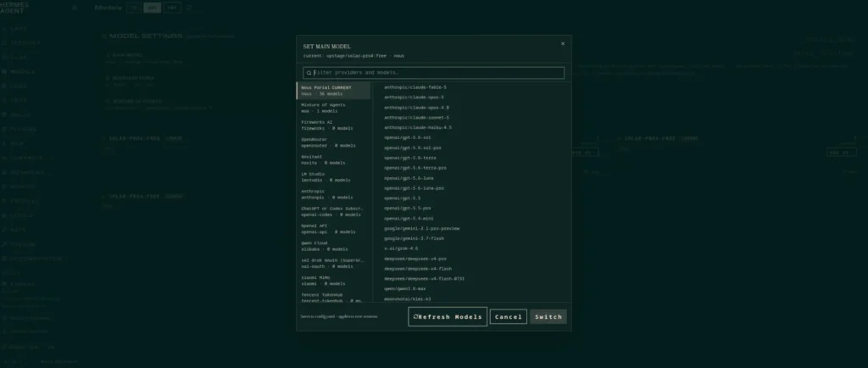Select the xAI Grok OAuth provider
Screen dimensions: 868x368
333,264
